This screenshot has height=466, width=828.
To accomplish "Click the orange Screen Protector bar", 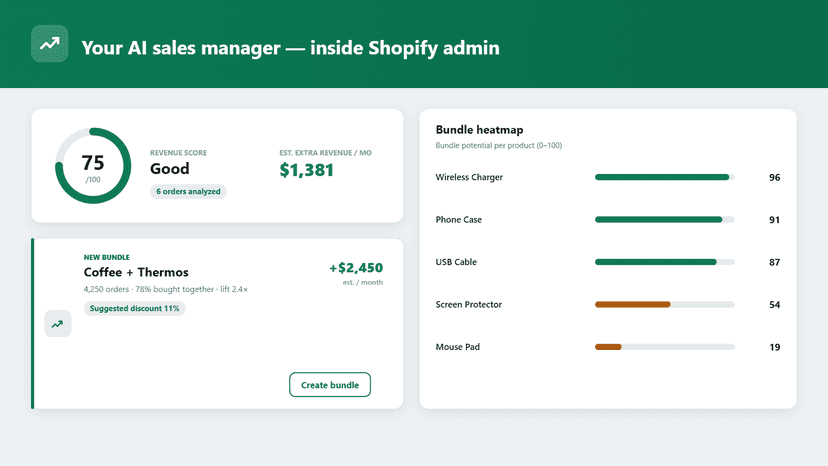I will tap(633, 304).
